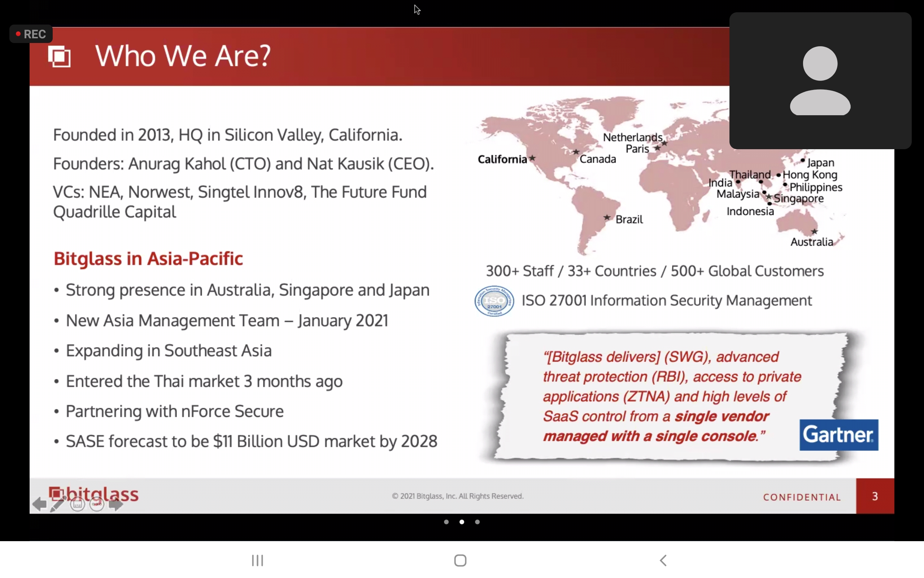Open the more slideshow options circle
This screenshot has width=924, height=578.
[97, 505]
